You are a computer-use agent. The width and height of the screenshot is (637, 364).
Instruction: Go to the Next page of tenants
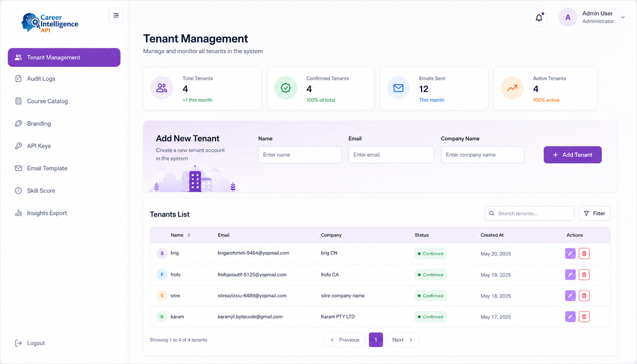402,340
